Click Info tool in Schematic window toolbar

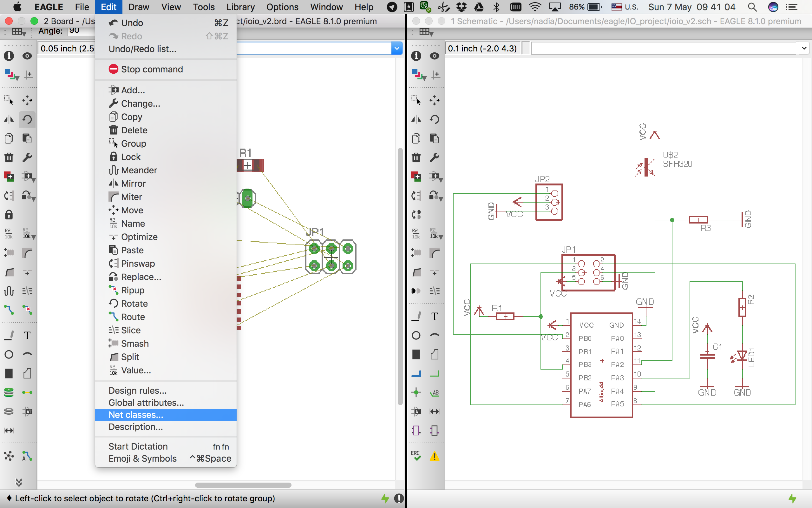tap(416, 56)
